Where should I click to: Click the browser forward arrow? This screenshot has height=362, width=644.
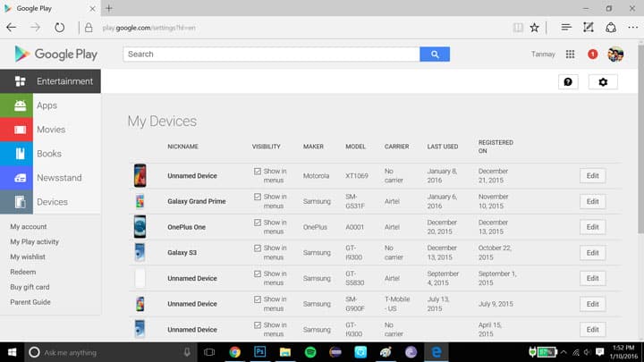tap(35, 28)
